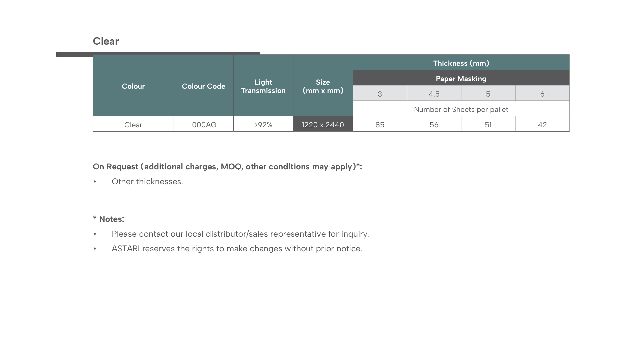
Task: Select the 'On Request' heading line
Action: 227,167
